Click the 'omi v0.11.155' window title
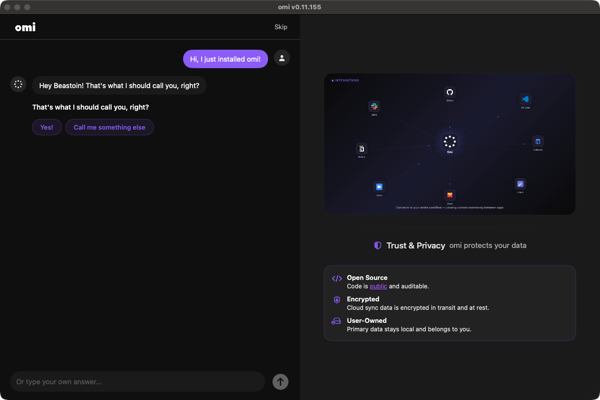 [x=300, y=7]
